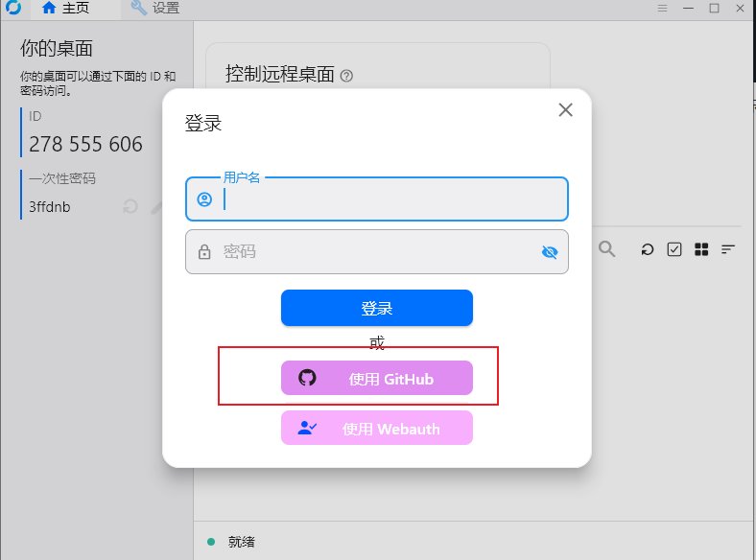
Task: Click the circular refresh icon near search
Action: pos(648,249)
